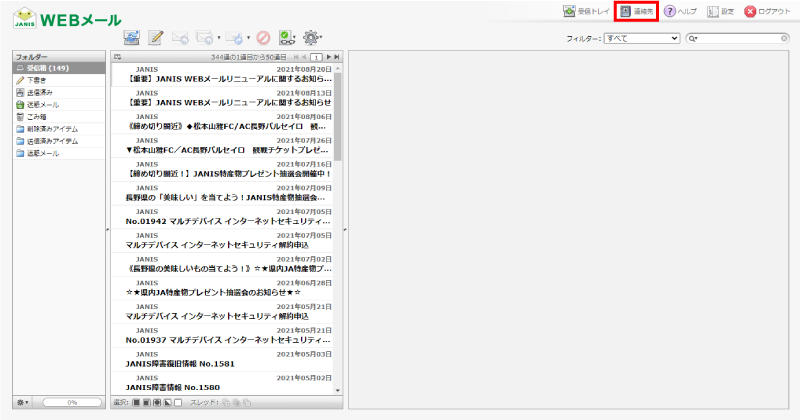Image resolution: width=800 pixels, height=420 pixels.
Task: Open 受信トレイ in top navigation
Action: pyautogui.click(x=586, y=11)
